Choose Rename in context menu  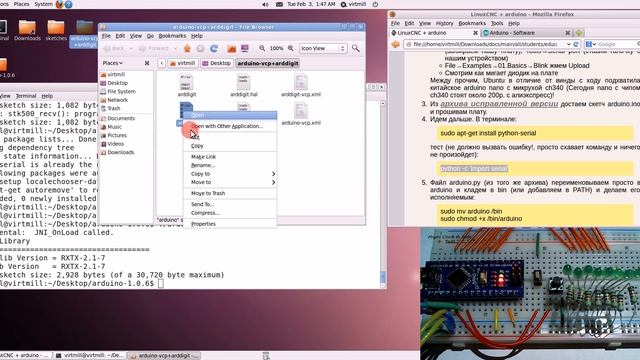230,165
